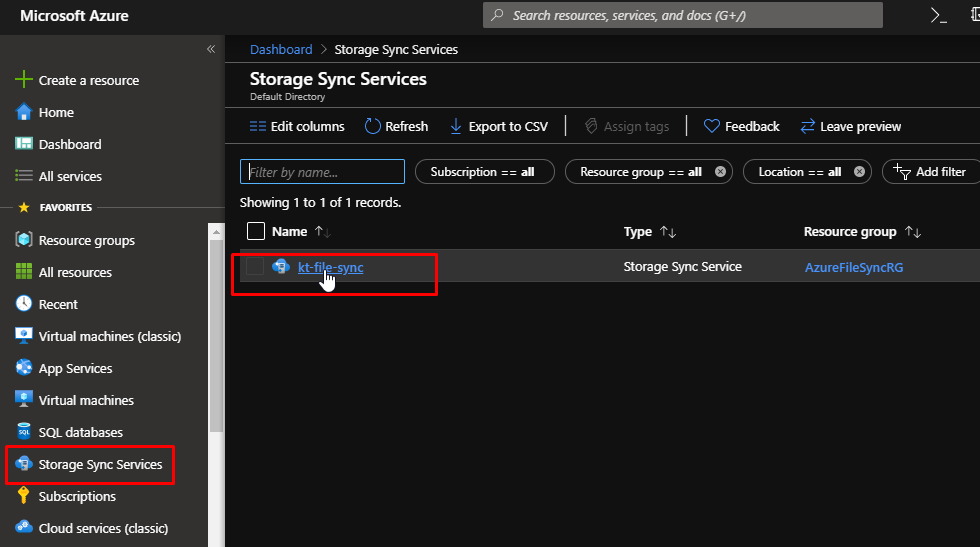980x547 pixels.
Task: Collapse the left sidebar with the double-chevron
Action: click(x=211, y=49)
